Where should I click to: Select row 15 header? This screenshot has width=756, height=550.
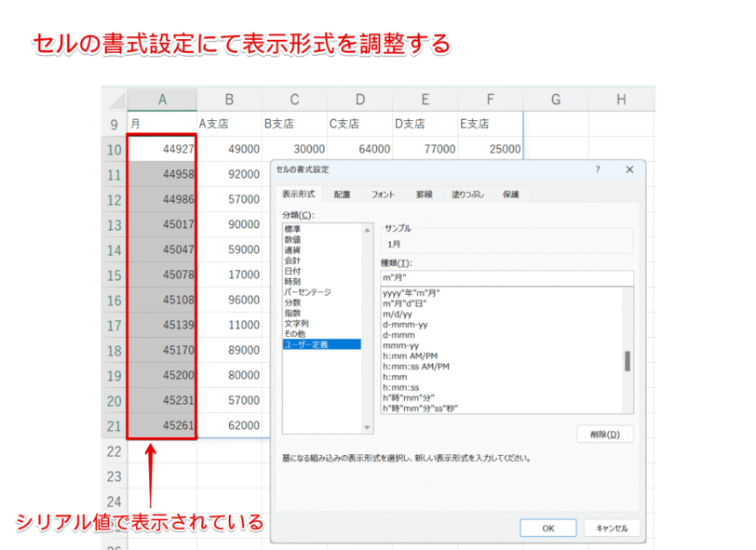tap(115, 275)
